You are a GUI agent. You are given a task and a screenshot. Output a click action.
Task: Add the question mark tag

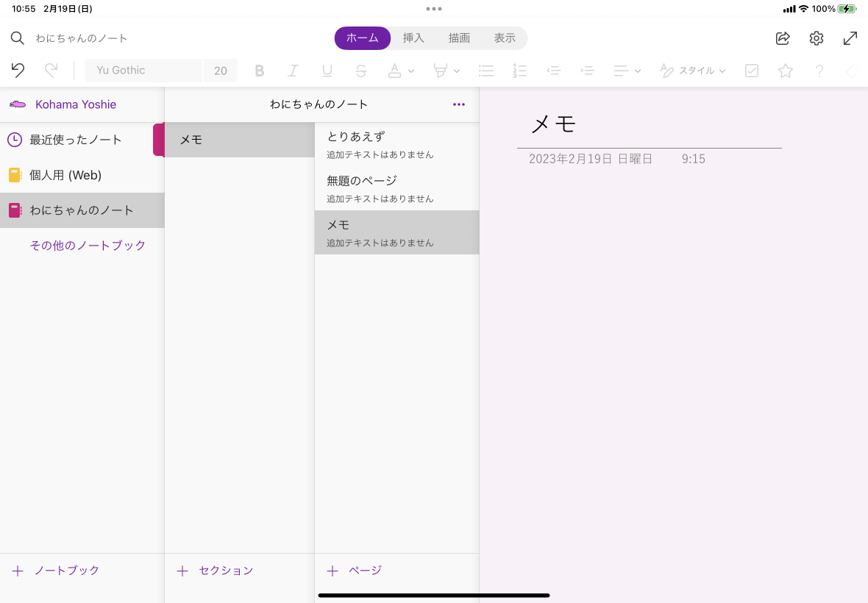(819, 71)
